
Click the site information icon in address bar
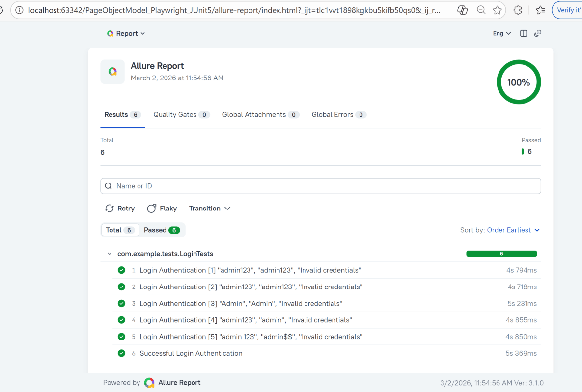[19, 10]
